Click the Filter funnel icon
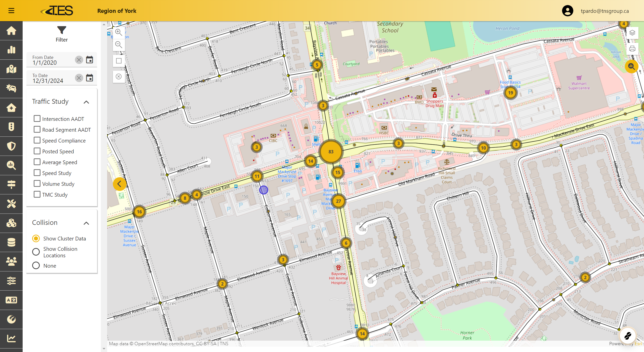 click(62, 30)
